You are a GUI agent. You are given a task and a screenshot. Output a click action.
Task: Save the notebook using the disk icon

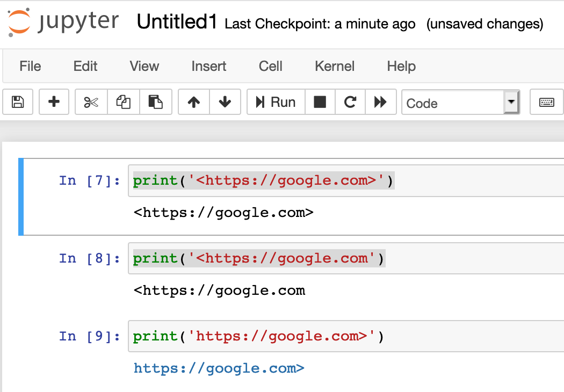click(18, 102)
